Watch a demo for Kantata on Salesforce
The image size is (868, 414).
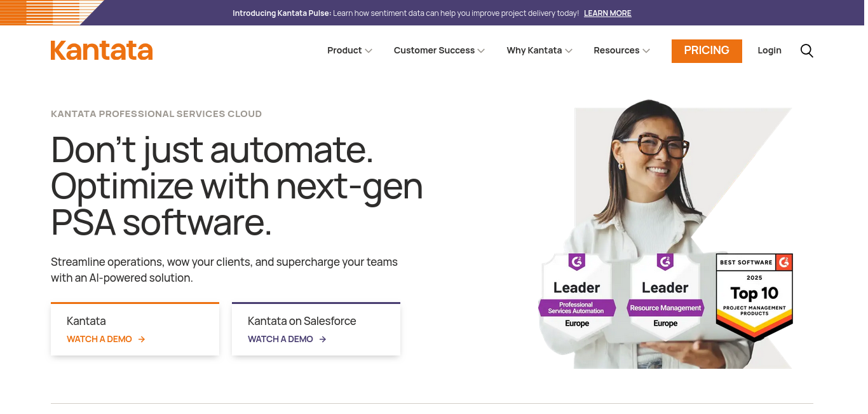pyautogui.click(x=280, y=340)
